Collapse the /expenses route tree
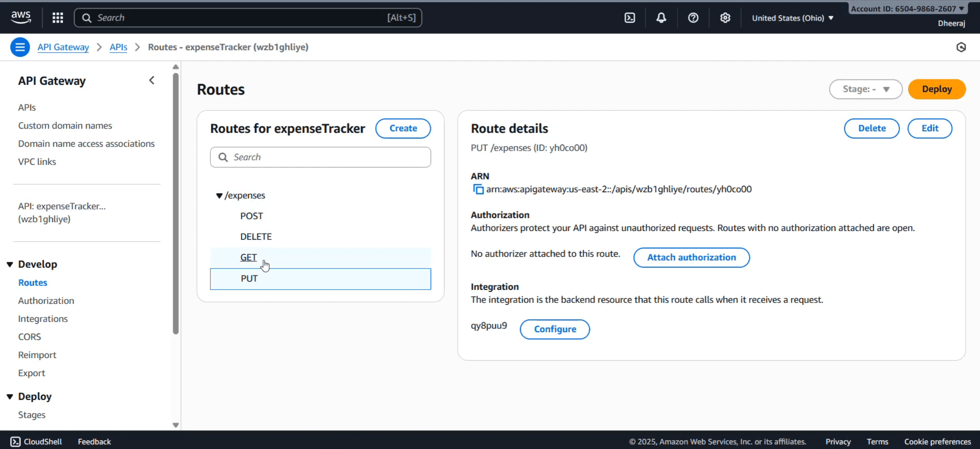980x449 pixels. click(219, 196)
